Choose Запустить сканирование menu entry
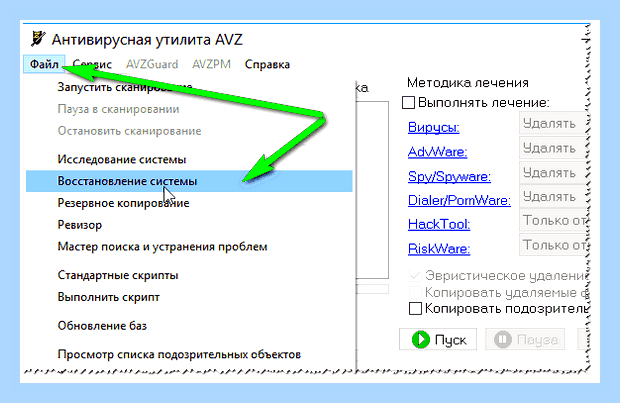Screen dimensions: 620x403 [189, 87]
